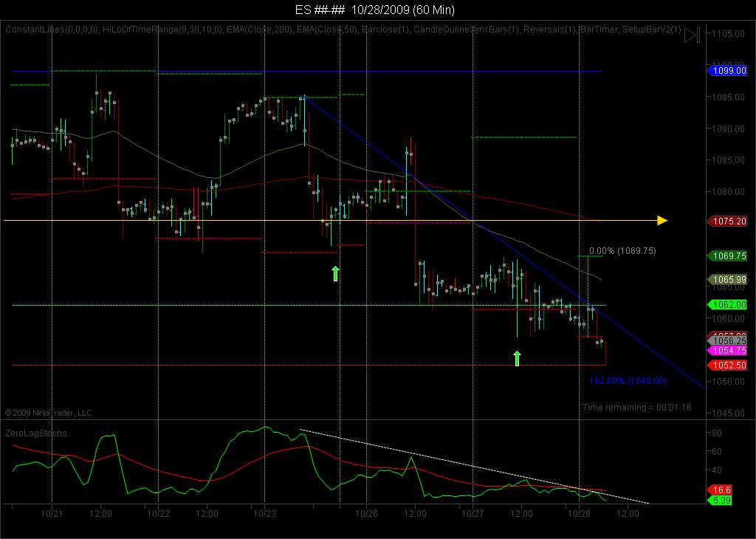Screen dimensions: 756x539
Task: Click the ZeroLagStochs panel label
Action: pos(35,433)
